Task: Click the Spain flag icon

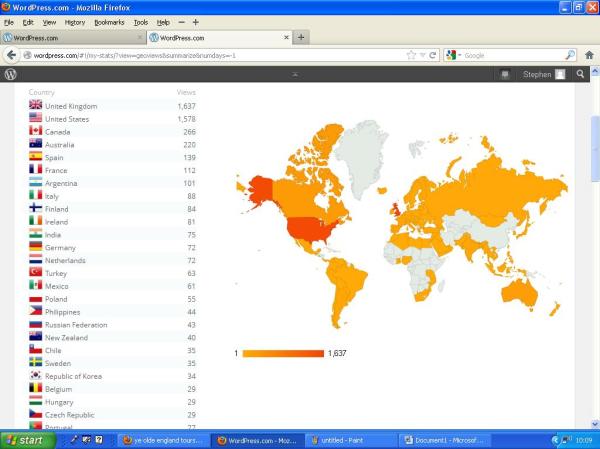Action: pyautogui.click(x=36, y=156)
